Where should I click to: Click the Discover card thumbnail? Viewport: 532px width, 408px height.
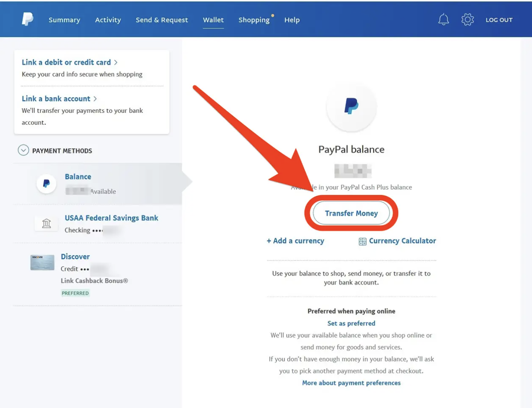(x=42, y=262)
